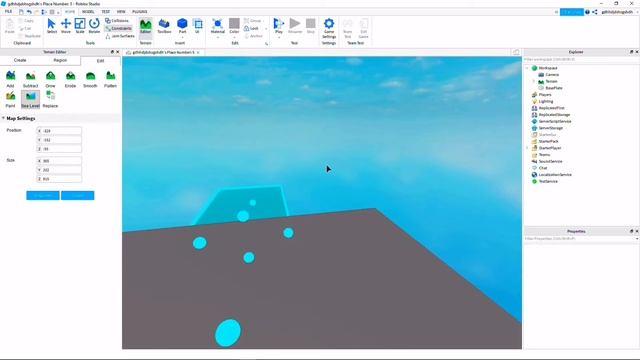Image resolution: width=640 pixels, height=360 pixels.
Task: Toggle the Collisions option
Action: (x=117, y=20)
